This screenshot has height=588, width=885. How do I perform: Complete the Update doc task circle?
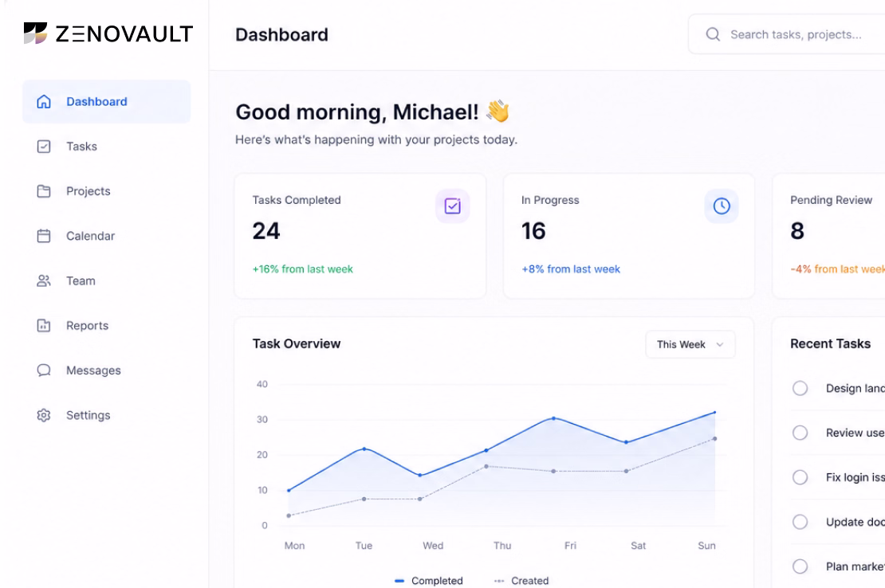point(800,522)
